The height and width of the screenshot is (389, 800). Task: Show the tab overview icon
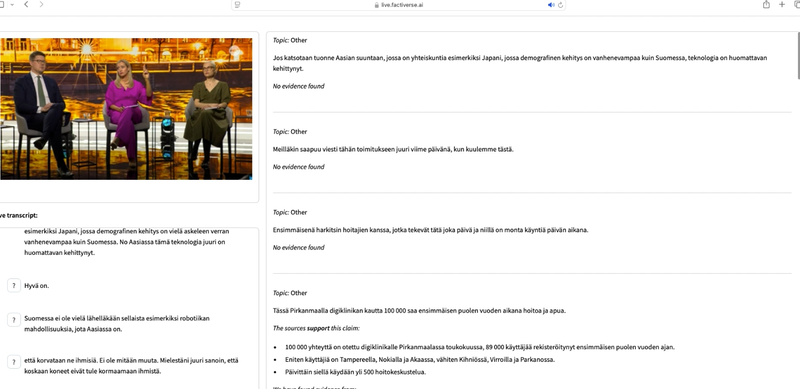pos(797,4)
